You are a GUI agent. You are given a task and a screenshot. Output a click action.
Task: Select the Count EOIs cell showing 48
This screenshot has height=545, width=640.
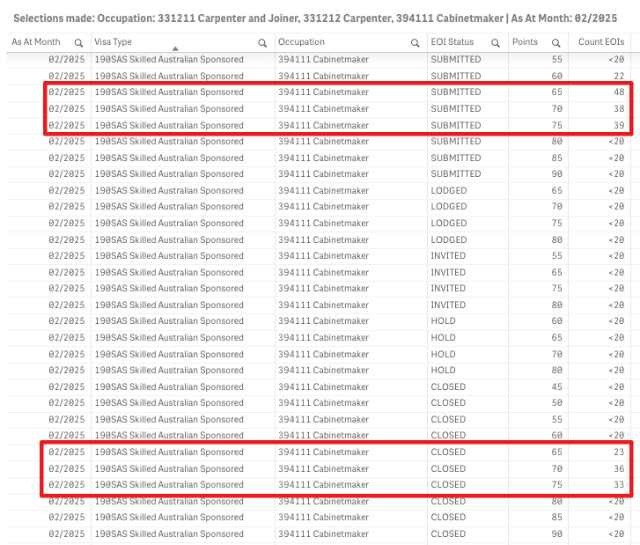(x=618, y=92)
